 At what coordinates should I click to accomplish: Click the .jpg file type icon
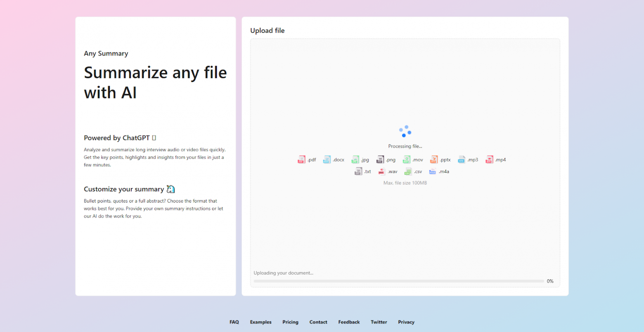pos(355,160)
